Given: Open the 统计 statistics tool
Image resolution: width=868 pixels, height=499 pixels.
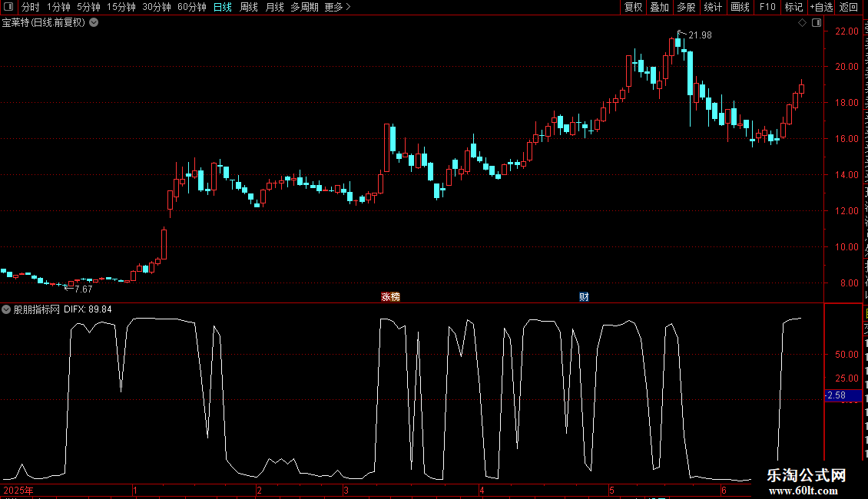Looking at the screenshot, I should point(712,7).
